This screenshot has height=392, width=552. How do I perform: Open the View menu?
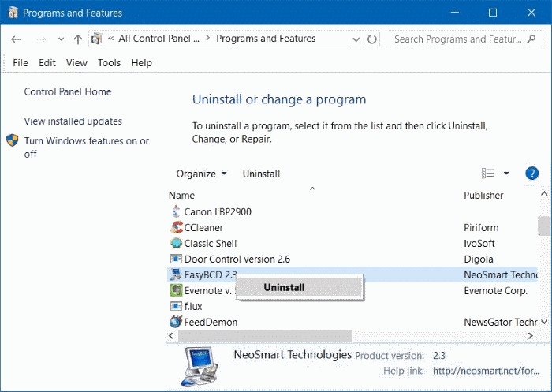[x=76, y=63]
